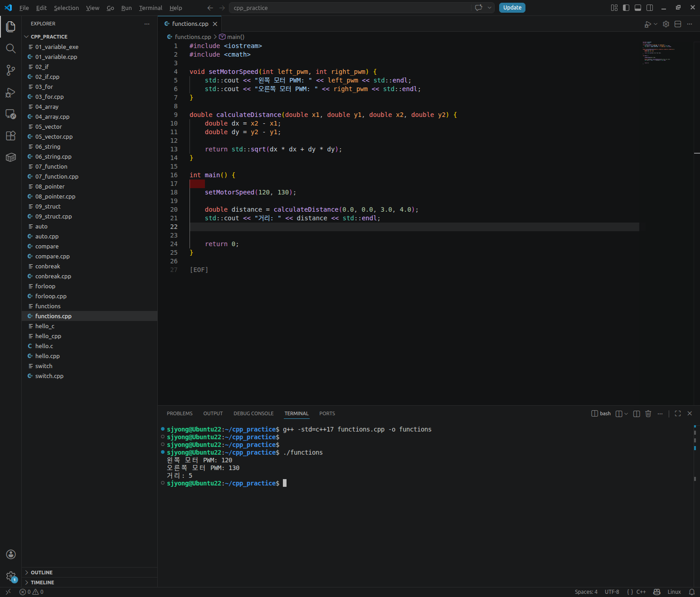Screen dimensions: 700x597
Task: Open terminal panel more actions ellipsis
Action: 660,413
